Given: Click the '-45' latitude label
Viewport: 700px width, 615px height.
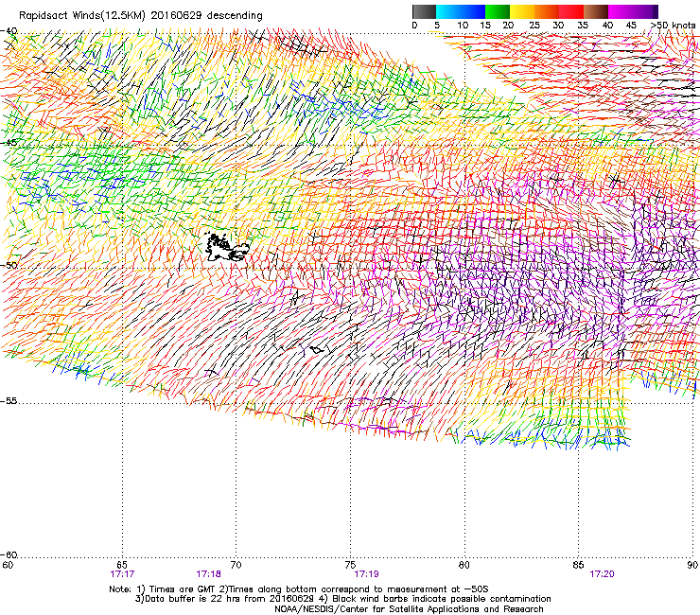Looking at the screenshot, I should 9,143.
